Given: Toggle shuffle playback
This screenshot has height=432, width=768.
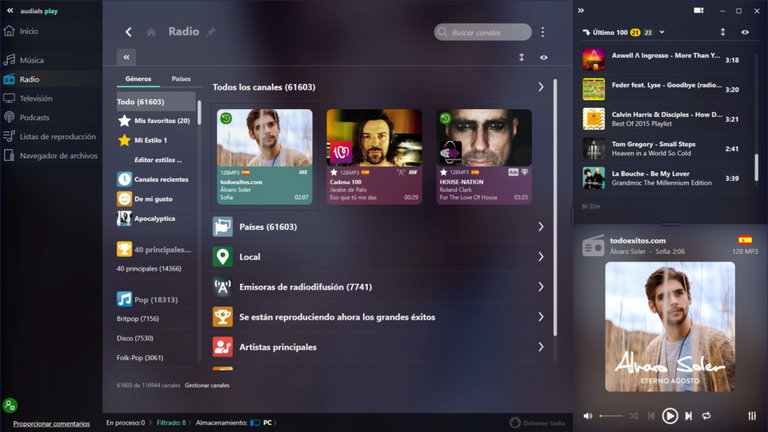Looking at the screenshot, I should (x=634, y=416).
